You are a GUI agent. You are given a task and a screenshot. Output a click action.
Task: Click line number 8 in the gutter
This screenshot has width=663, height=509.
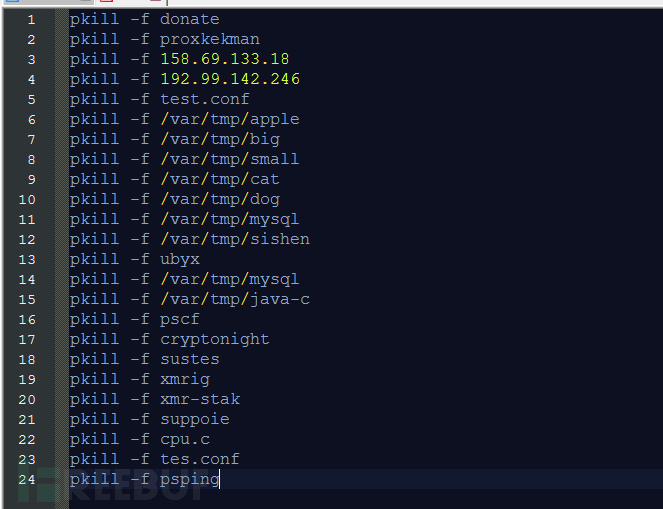31,159
